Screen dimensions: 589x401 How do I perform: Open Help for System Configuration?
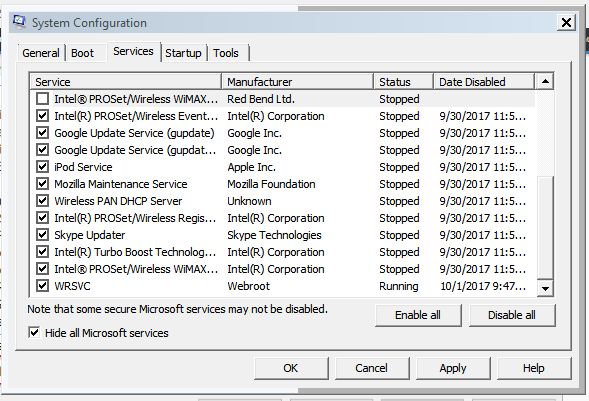(534, 368)
